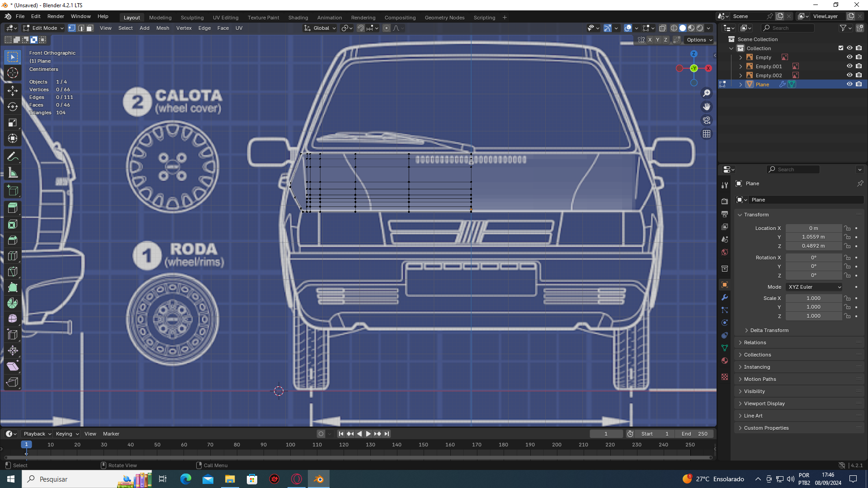Click the Location Z value field
The image size is (868, 488).
(813, 246)
